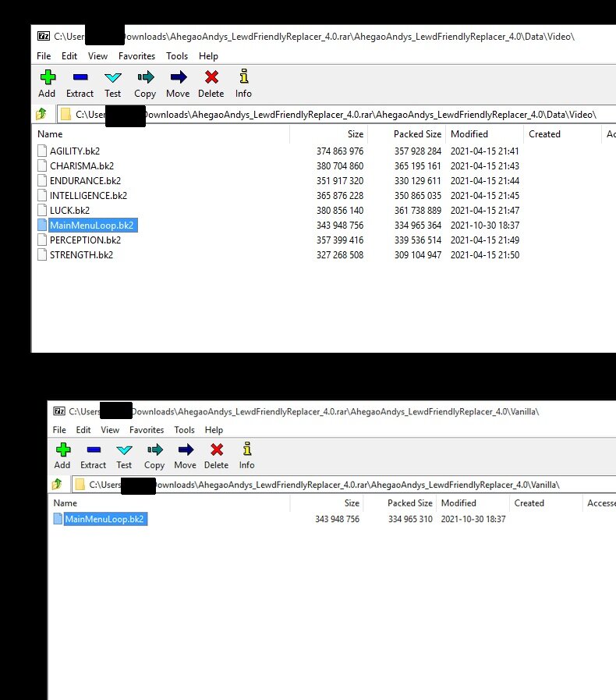Select AGILITY.bk2 file in list

(74, 151)
